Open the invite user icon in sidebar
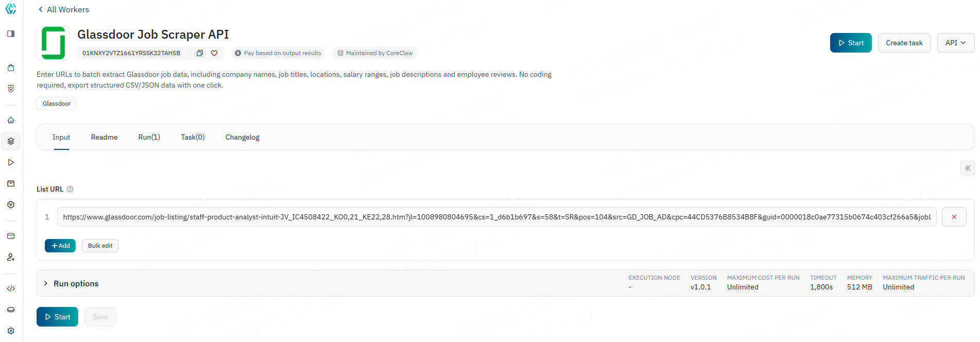The width and height of the screenshot is (980, 342). 11,257
